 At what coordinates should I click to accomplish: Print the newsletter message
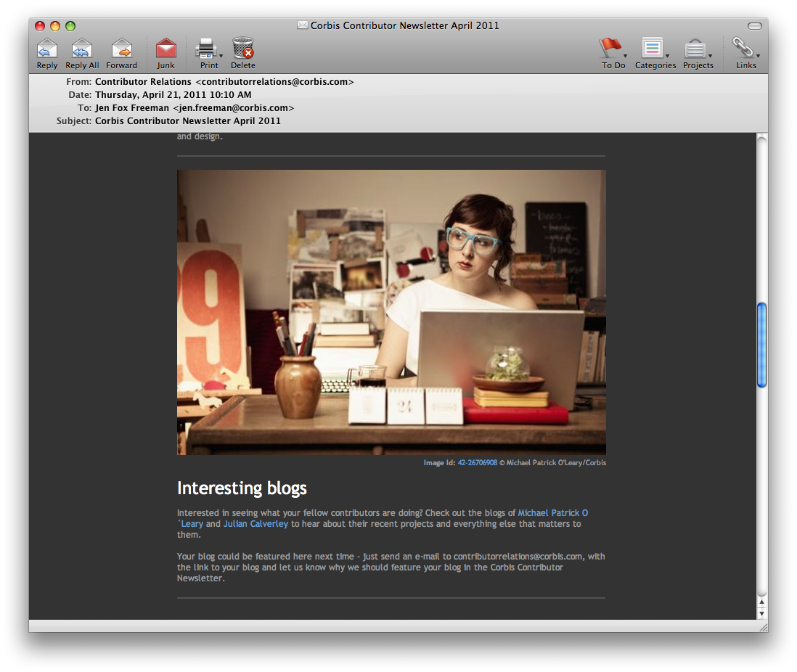[x=206, y=49]
